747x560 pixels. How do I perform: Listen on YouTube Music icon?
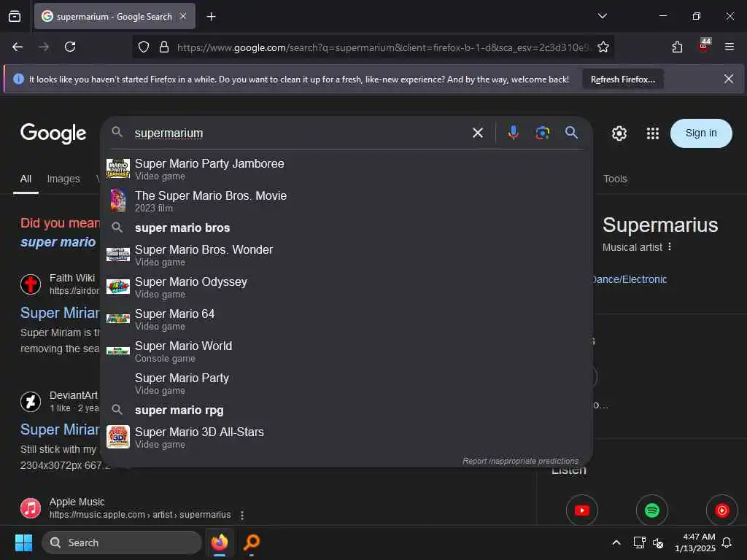pyautogui.click(x=721, y=510)
